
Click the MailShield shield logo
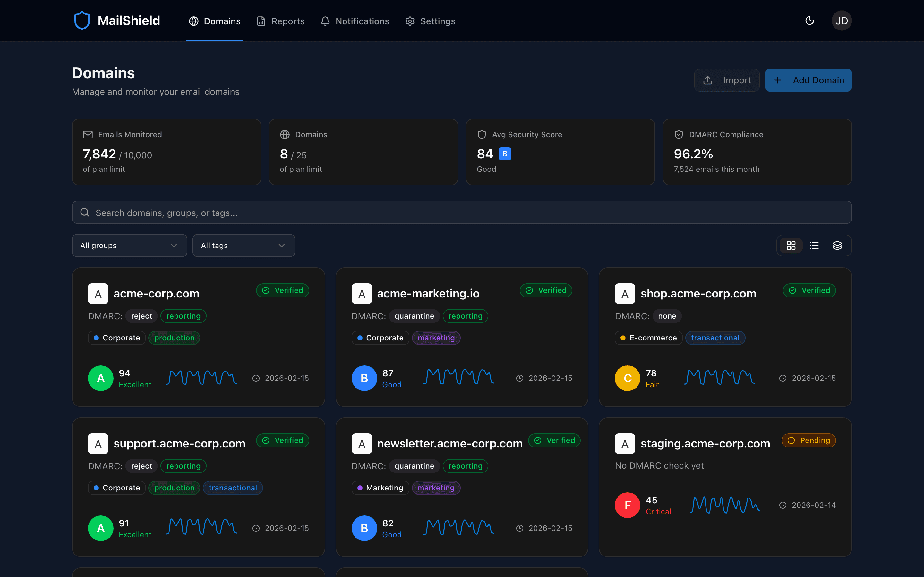tap(82, 20)
